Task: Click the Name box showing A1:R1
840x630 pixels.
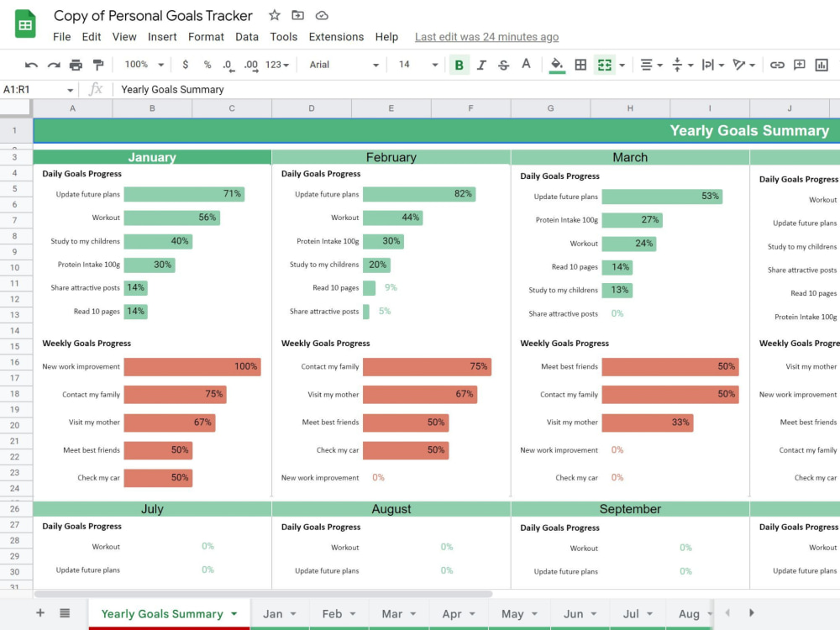Action: (34, 90)
